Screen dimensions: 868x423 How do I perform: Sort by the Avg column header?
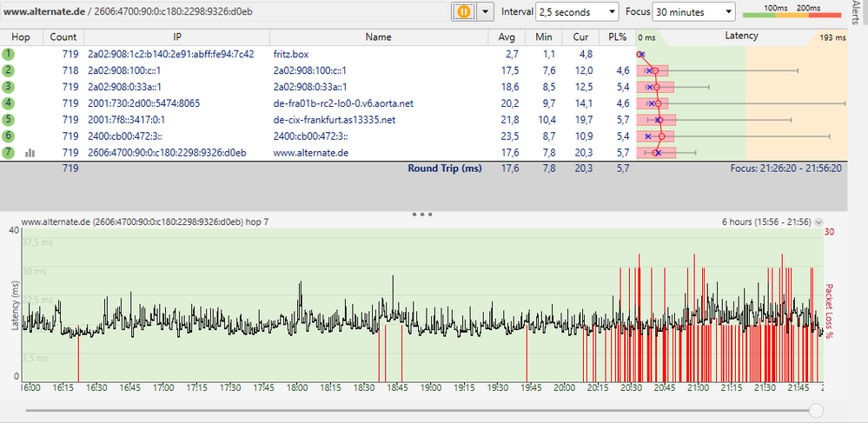507,37
